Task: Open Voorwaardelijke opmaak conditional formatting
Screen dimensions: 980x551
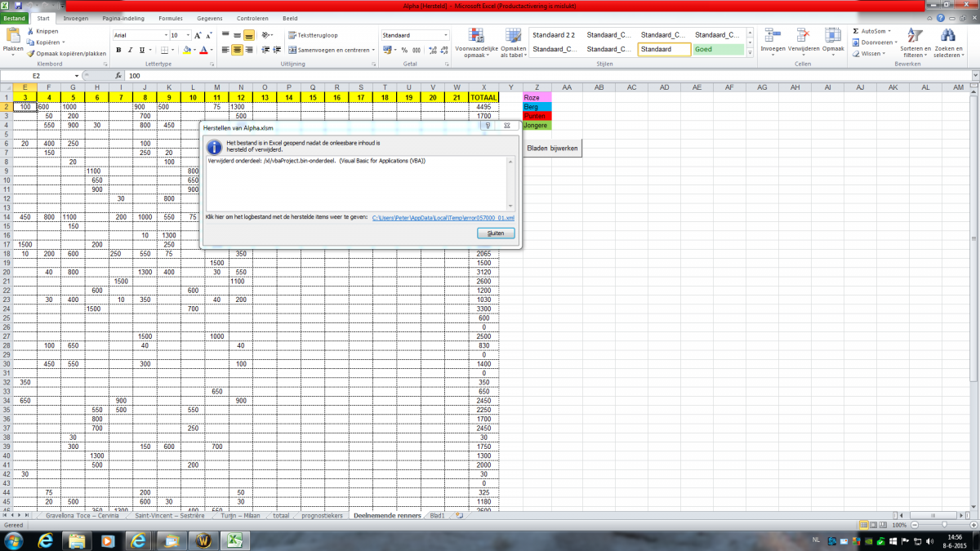Action: [474, 42]
